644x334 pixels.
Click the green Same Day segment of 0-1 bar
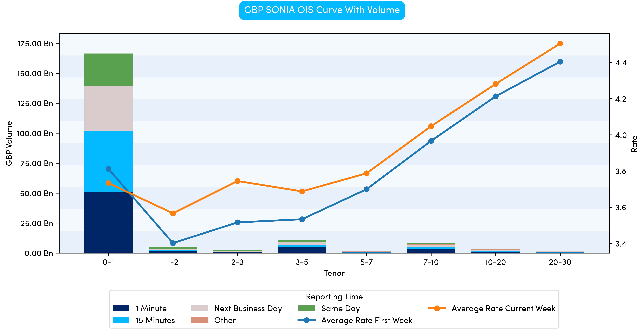(x=108, y=70)
